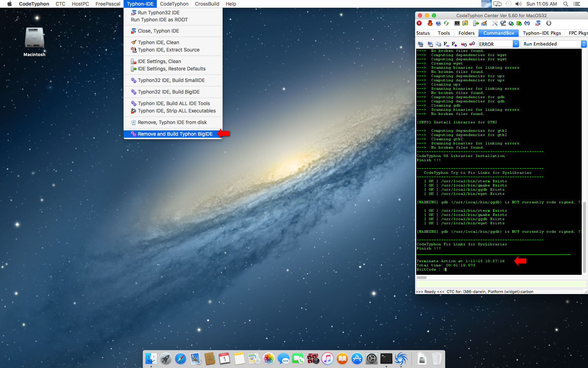
Task: Choose Typhon IDE, Strip ALL Executables
Action: point(173,111)
